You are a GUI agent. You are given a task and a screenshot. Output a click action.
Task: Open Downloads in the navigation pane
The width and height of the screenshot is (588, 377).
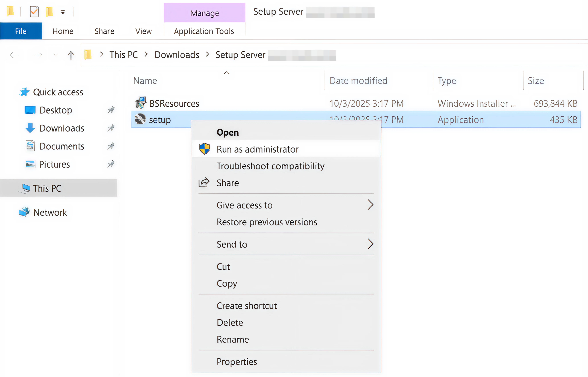pyautogui.click(x=62, y=128)
